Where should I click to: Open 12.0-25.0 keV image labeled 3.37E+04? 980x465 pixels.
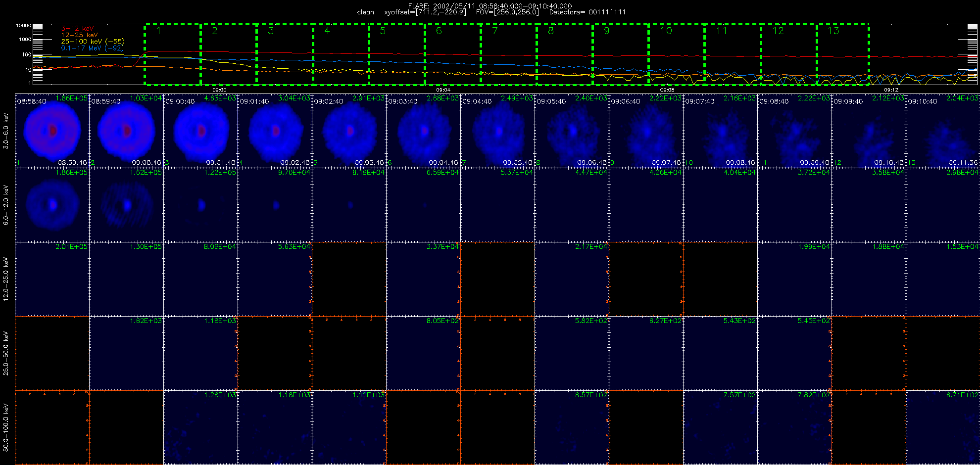[x=424, y=279]
